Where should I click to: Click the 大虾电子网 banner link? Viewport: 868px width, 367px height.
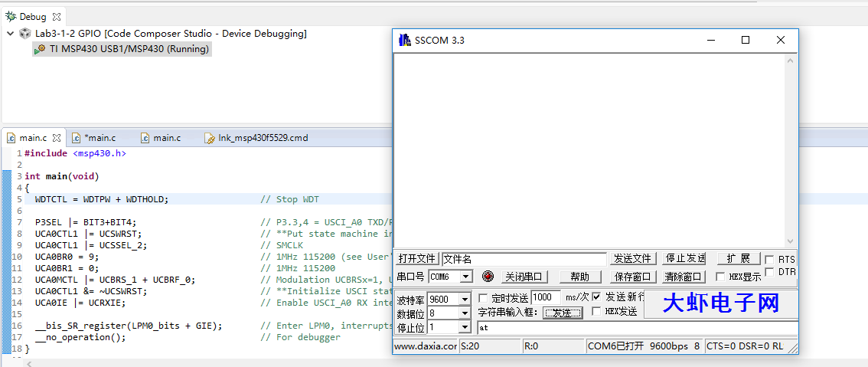coord(721,303)
